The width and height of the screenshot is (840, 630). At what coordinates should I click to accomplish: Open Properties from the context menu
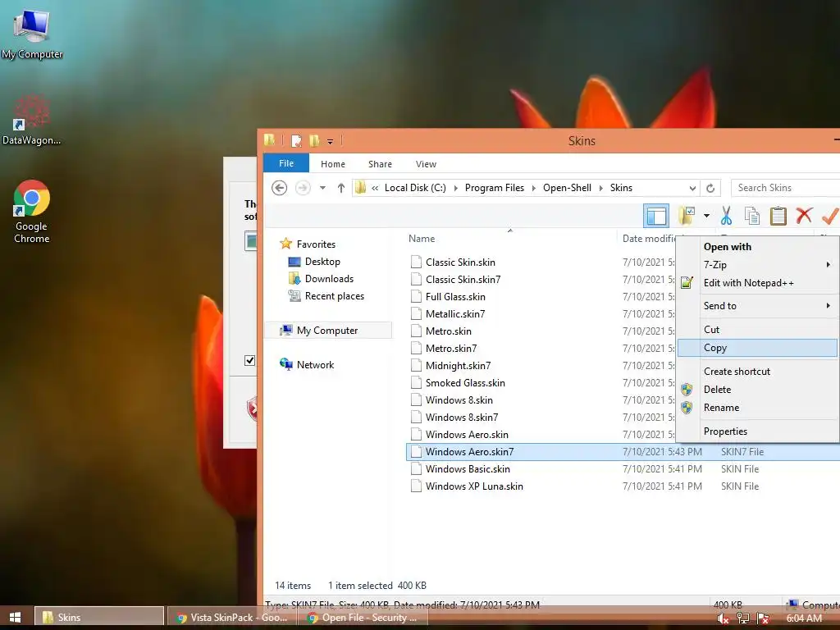point(757,431)
